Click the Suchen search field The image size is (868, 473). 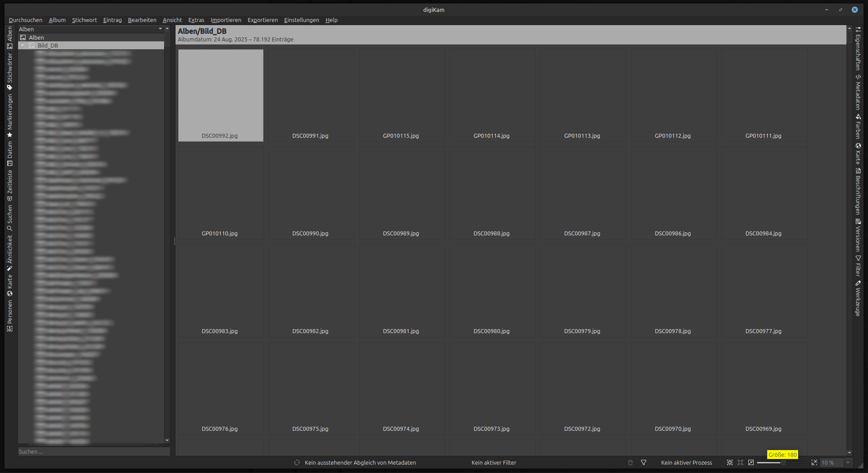point(94,451)
